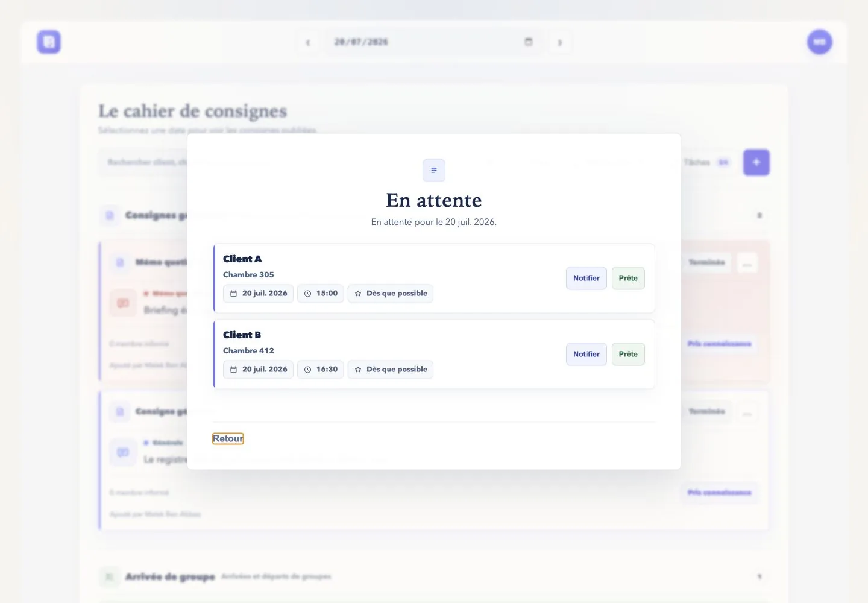This screenshot has height=603, width=868.
Task: Click the 15:00 time chip
Action: pos(321,294)
